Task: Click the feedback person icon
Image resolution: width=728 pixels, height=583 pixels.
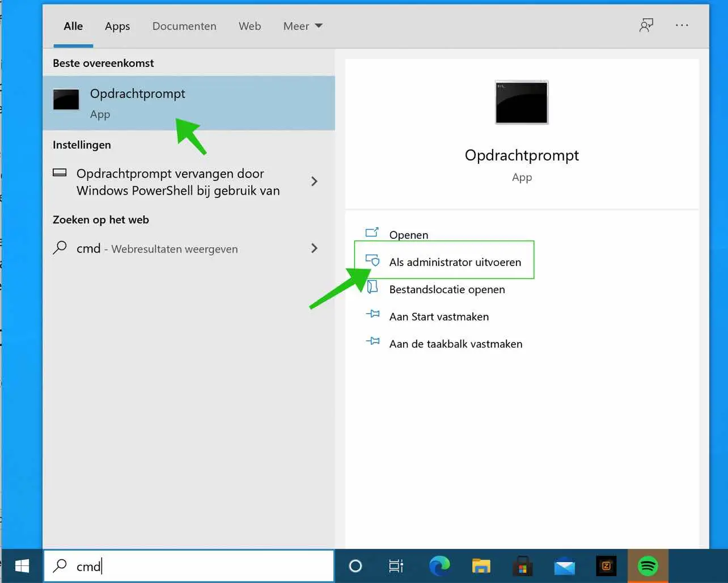Action: [646, 25]
